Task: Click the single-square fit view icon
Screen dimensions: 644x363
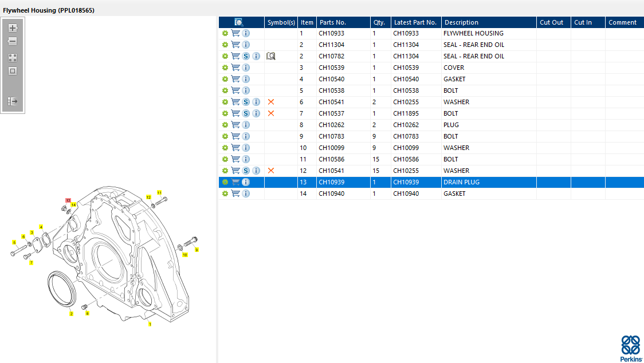Action: [13, 71]
